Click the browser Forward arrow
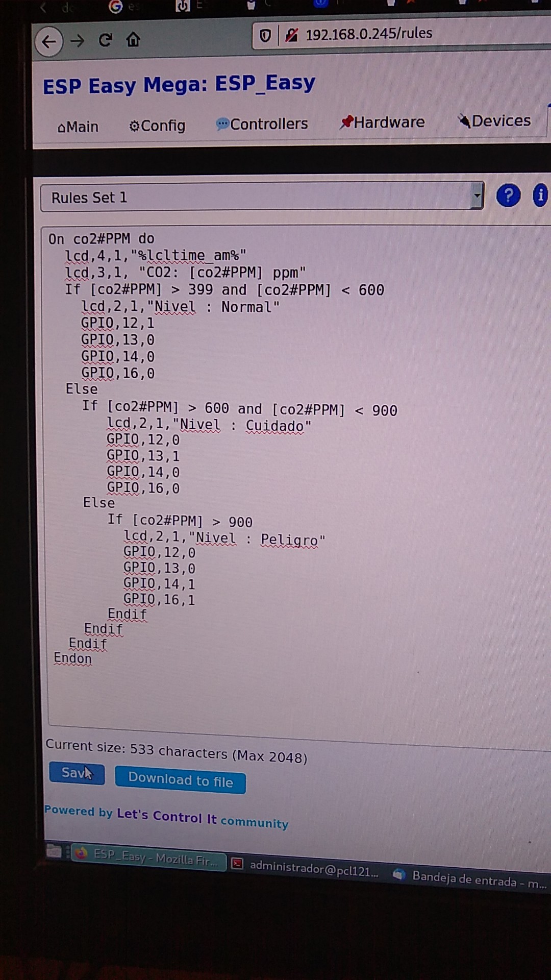The image size is (551, 980). click(x=78, y=40)
